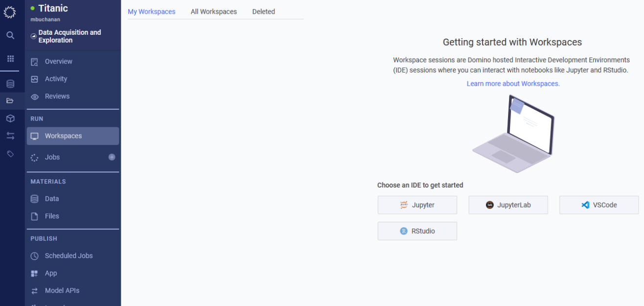Screen dimensions: 644x306
Task: Add a new job with the plus icon
Action: click(x=112, y=157)
